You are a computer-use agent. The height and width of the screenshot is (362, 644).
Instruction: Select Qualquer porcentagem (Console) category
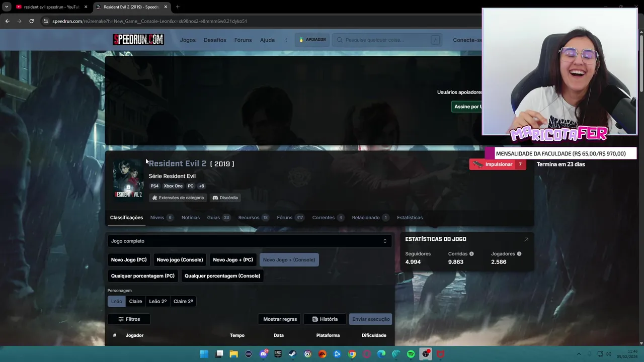pos(222,276)
